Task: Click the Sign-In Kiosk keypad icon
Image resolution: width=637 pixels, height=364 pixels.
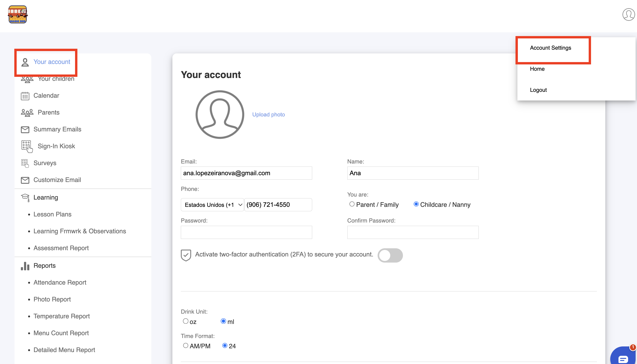Action: 27,146
